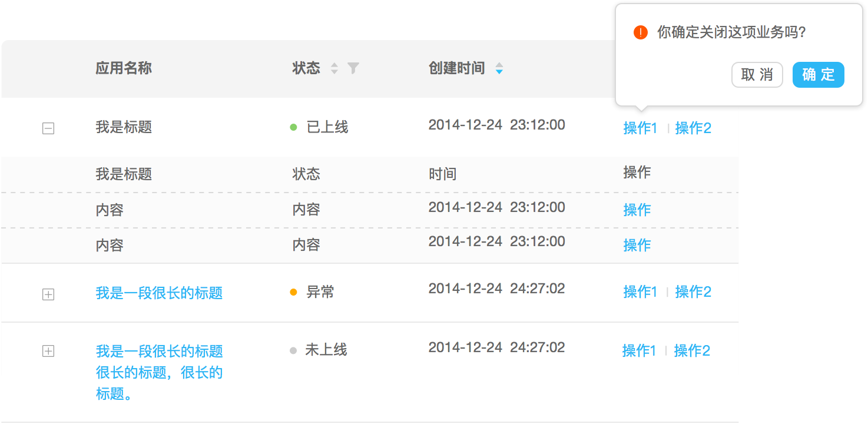Open the 我是一段很长的标题 link in 异常 row
This screenshot has height=424, width=868.
159,293
